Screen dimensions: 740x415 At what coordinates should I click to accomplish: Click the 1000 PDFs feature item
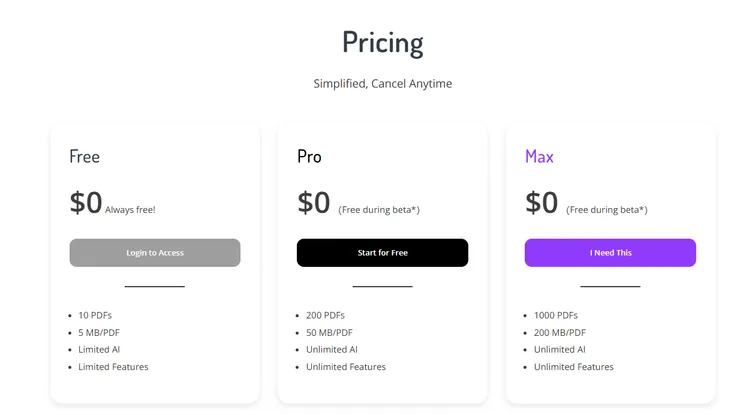tap(555, 315)
